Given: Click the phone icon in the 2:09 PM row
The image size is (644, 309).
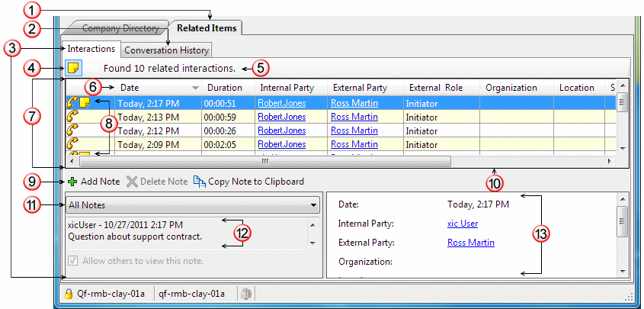Looking at the screenshot, I should pyautogui.click(x=74, y=144).
